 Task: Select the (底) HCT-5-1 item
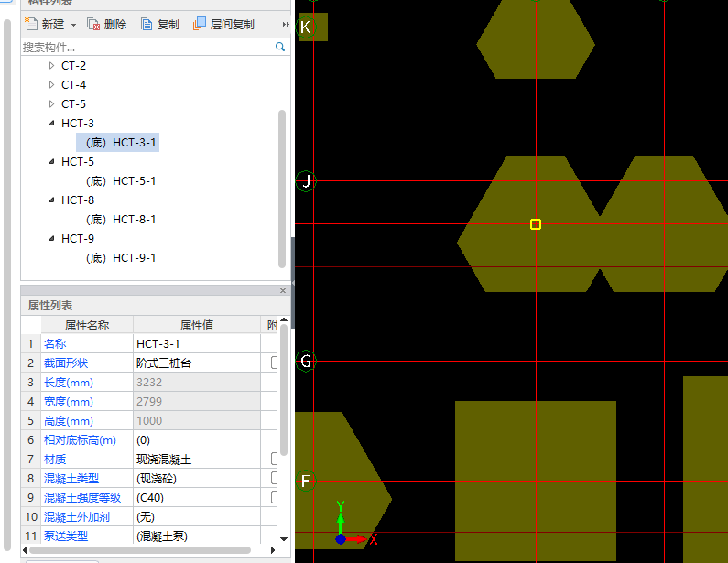pyautogui.click(x=121, y=181)
